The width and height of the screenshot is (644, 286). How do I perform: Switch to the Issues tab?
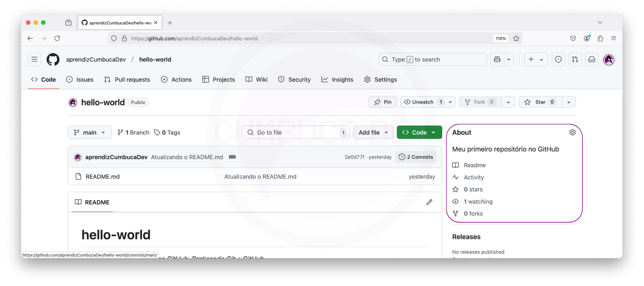80,80
